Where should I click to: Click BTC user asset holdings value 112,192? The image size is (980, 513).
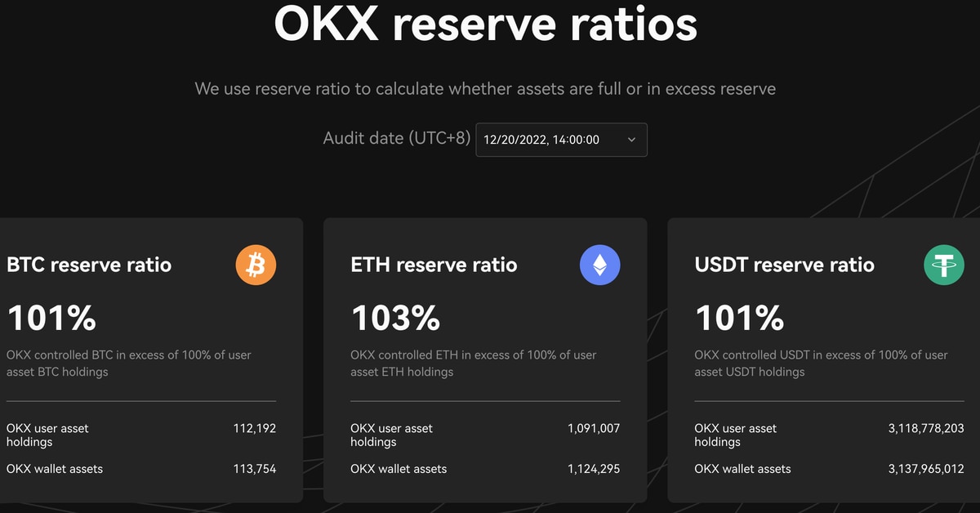[x=255, y=428]
